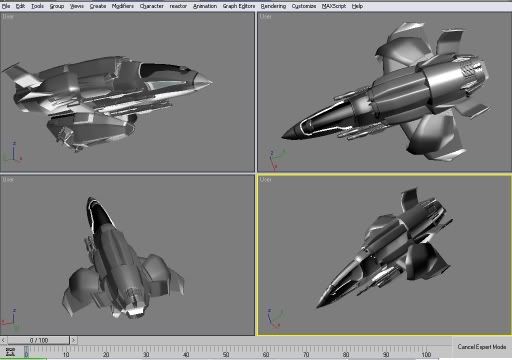This screenshot has height=360, width=512.
Task: Open the MAXScript menu
Action: 334,6
